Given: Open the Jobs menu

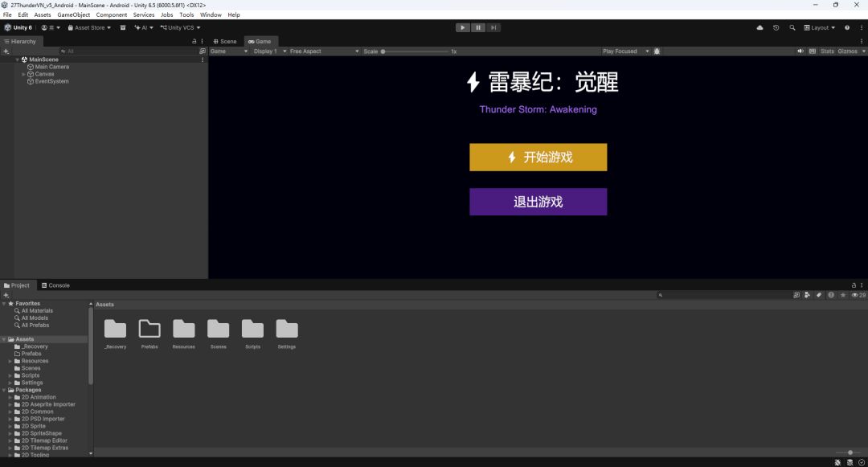Looking at the screenshot, I should click(166, 15).
